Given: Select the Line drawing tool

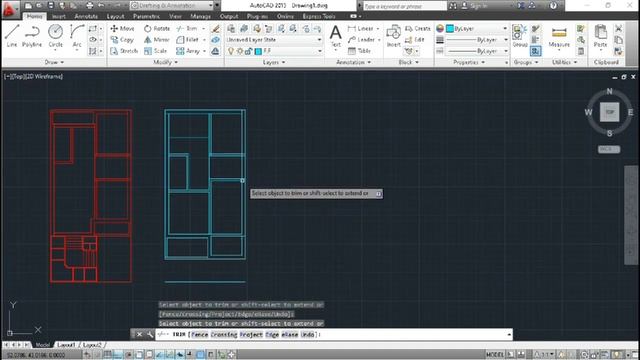Looking at the screenshot, I should coord(12,36).
